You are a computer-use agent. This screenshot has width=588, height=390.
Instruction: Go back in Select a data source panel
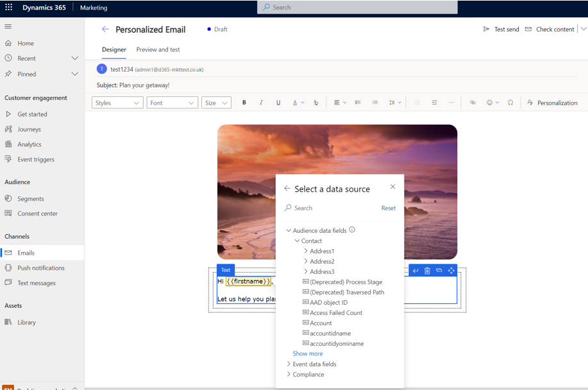tap(287, 188)
